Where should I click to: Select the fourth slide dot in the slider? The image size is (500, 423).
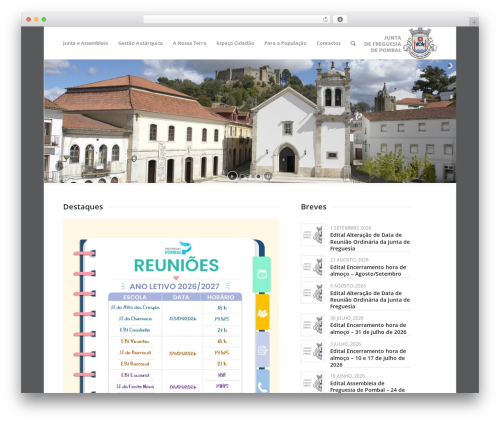pos(258,176)
